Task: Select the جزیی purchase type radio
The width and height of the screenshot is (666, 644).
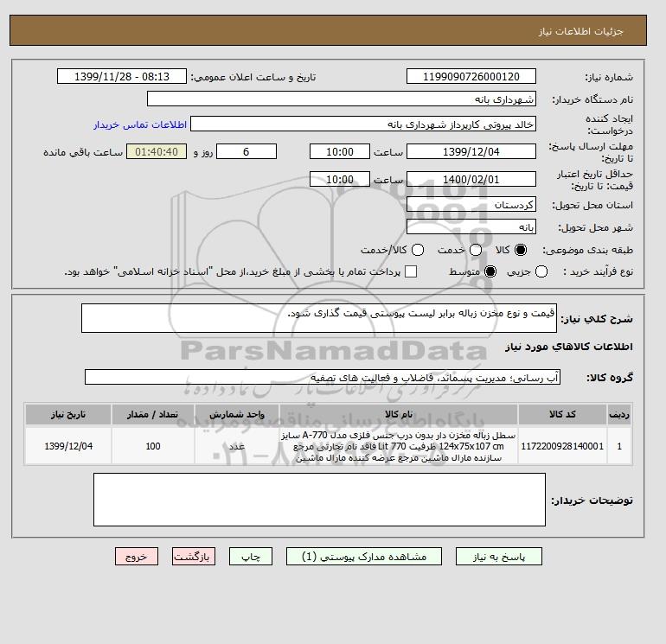Action: coord(541,271)
